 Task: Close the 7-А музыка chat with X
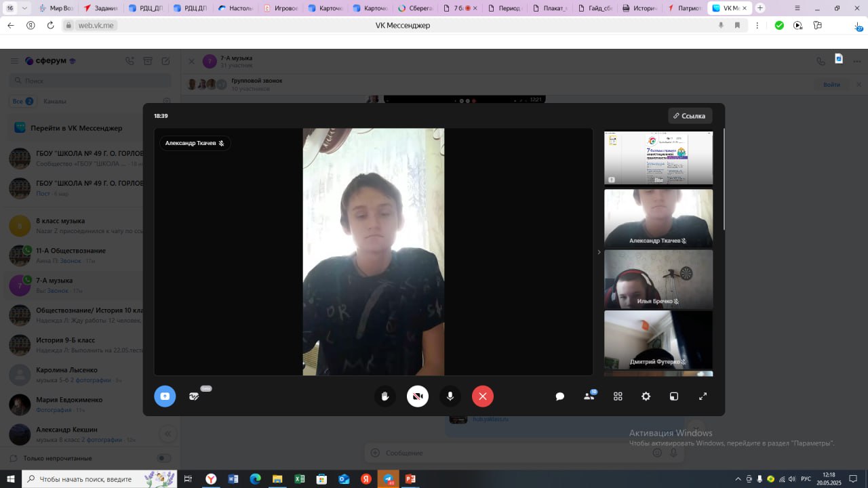(191, 61)
